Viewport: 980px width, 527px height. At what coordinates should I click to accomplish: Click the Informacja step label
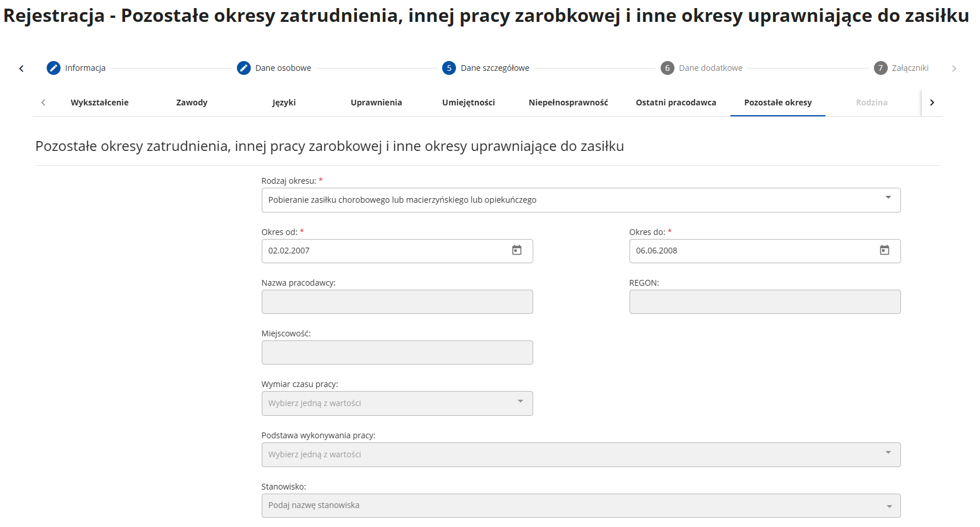click(85, 68)
